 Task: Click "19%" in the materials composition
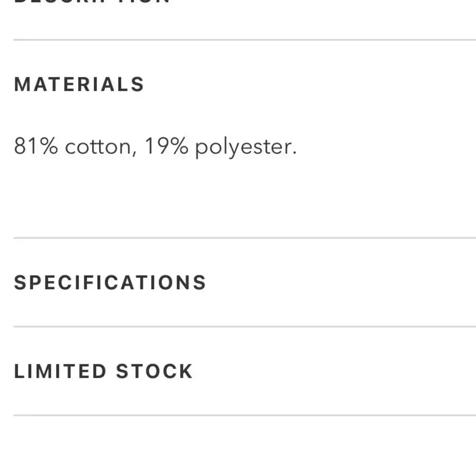tap(166, 147)
